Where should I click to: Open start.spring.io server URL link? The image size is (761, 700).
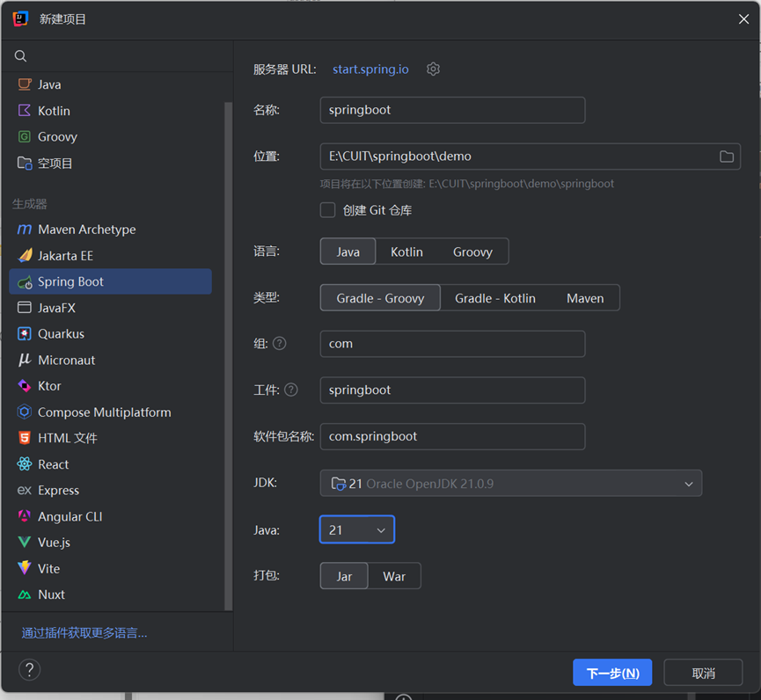370,69
